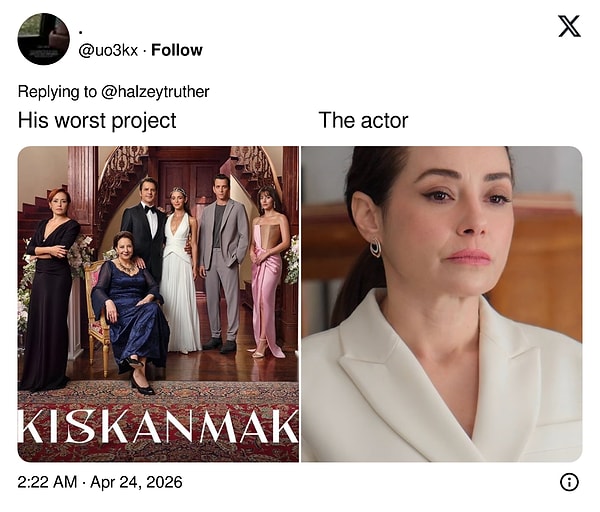
Task: Visit the @halzeytruther profile link
Action: (x=155, y=92)
